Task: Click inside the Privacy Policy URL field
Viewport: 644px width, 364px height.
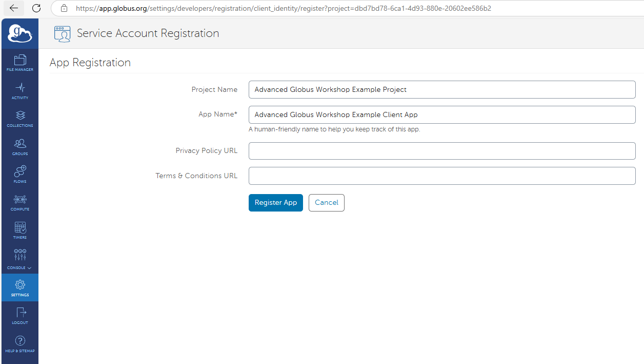Action: pos(441,150)
